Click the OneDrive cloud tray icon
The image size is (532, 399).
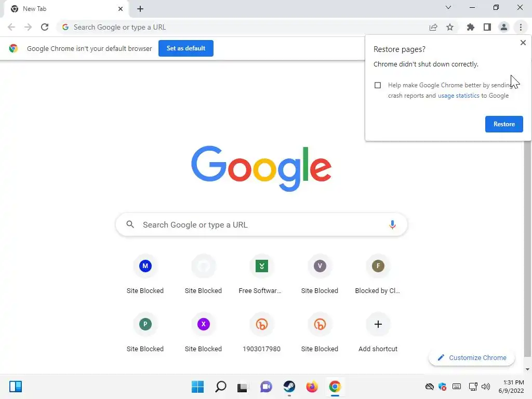430,387
